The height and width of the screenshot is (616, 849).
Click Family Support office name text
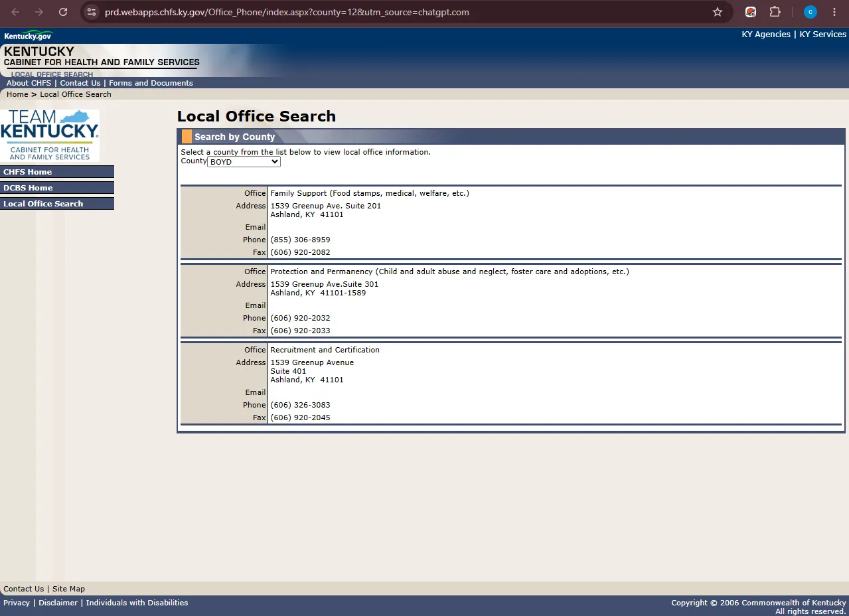[370, 193]
